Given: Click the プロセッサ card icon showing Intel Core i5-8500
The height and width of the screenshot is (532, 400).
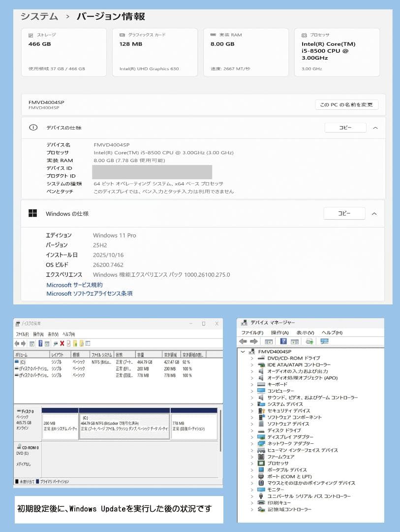Looking at the screenshot, I should coord(304,34).
